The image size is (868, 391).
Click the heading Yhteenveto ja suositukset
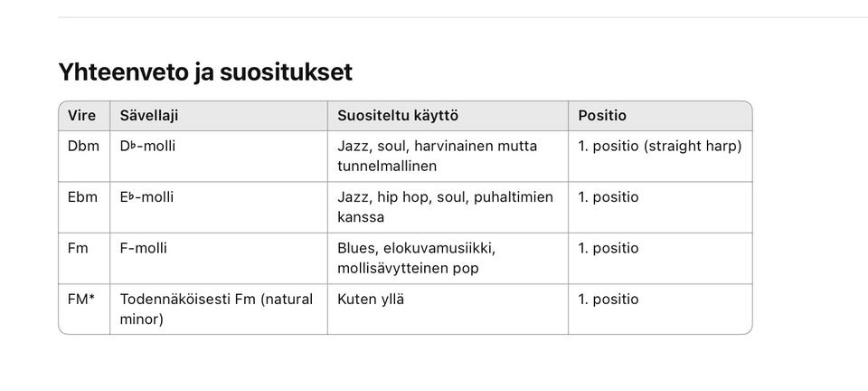pos(205,72)
